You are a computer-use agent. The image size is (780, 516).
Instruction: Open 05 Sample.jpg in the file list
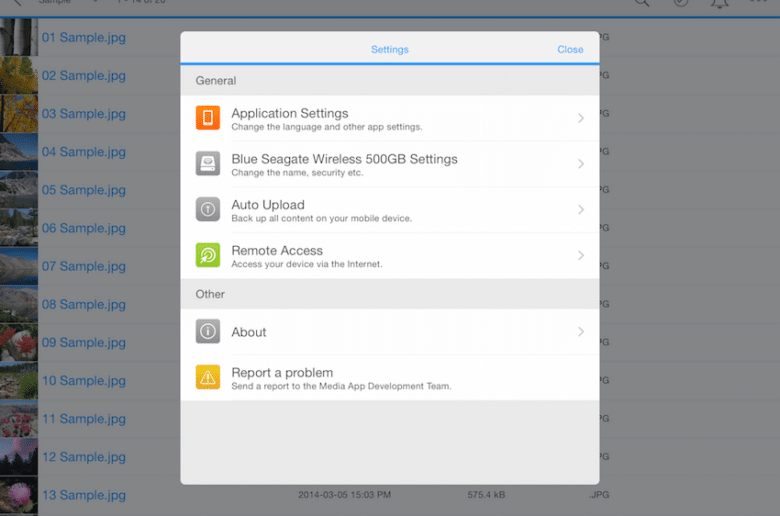84,190
